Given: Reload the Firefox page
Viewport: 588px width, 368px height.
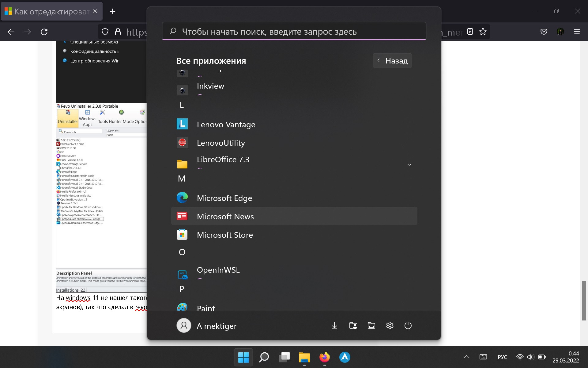Looking at the screenshot, I should click(x=44, y=32).
